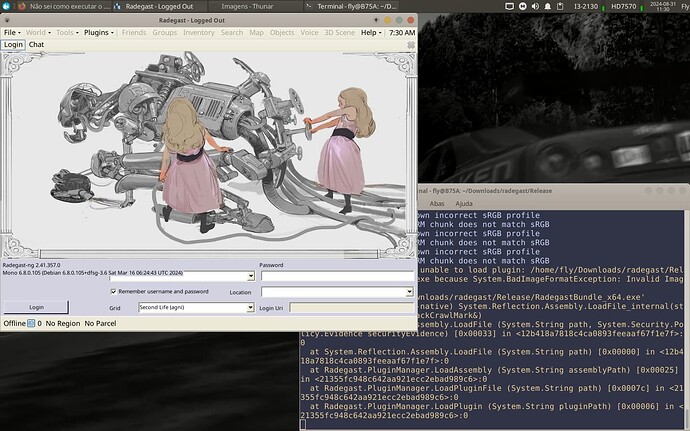Click the display tray icon in top panel

click(509, 7)
